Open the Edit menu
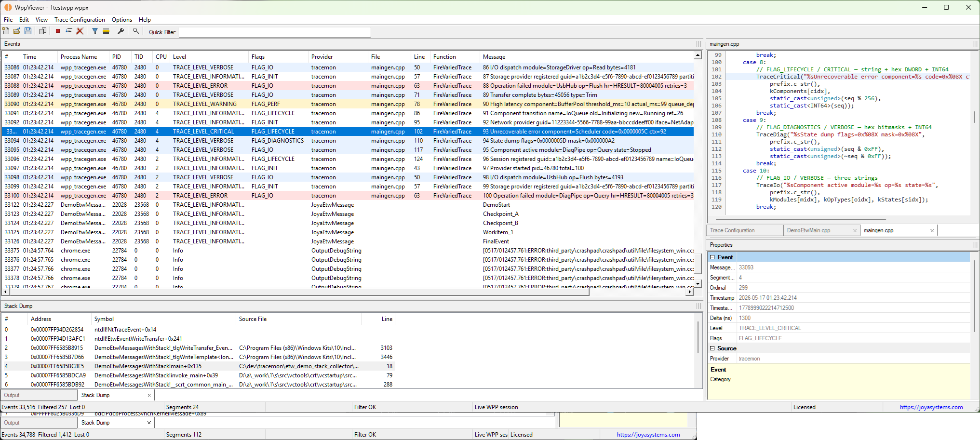Screen dimensions: 980x440 pos(24,20)
